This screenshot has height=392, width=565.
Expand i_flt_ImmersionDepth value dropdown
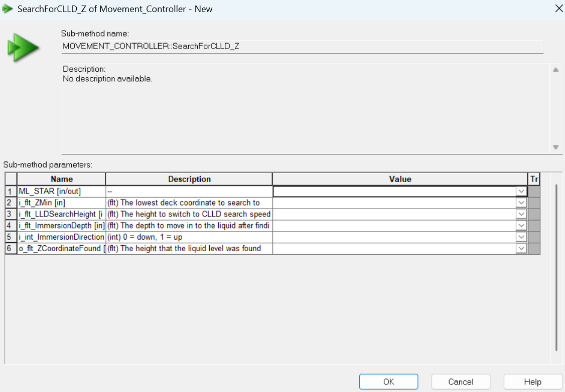tap(521, 226)
